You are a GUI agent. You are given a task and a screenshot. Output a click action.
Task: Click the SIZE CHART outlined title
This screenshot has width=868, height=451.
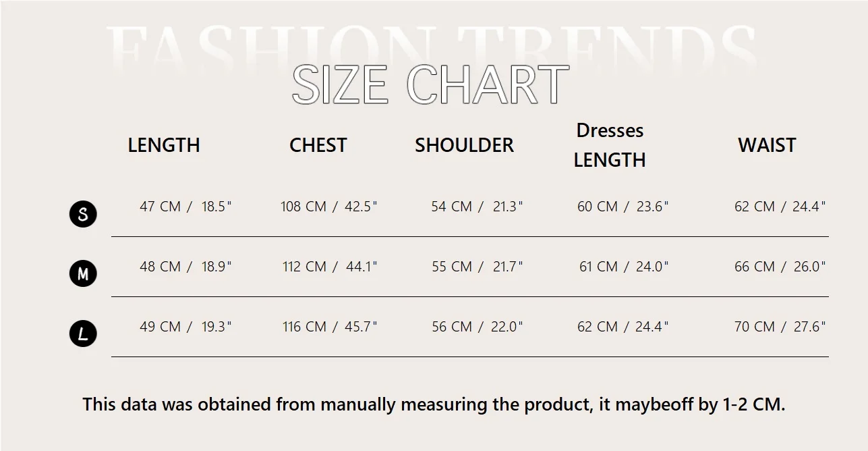click(x=431, y=84)
